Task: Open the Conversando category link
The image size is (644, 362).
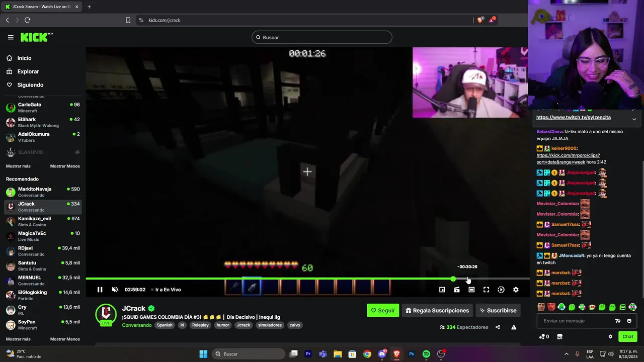Action: (x=136, y=325)
